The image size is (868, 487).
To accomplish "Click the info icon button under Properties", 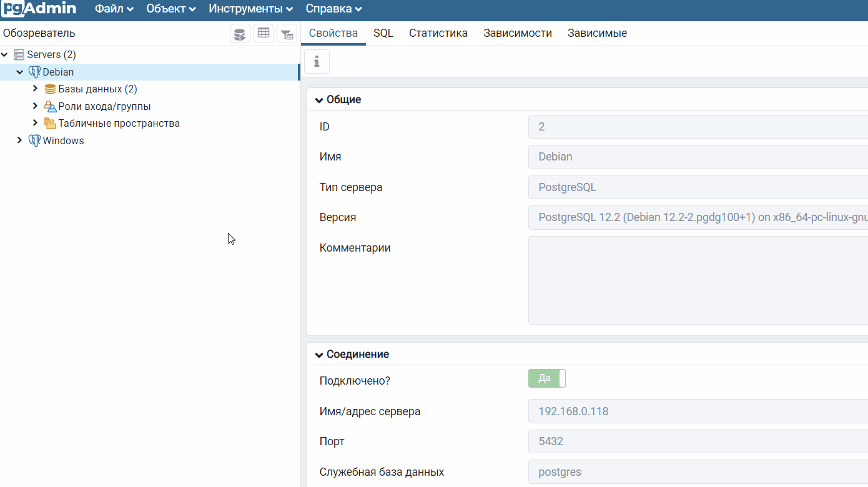I will tap(317, 62).
